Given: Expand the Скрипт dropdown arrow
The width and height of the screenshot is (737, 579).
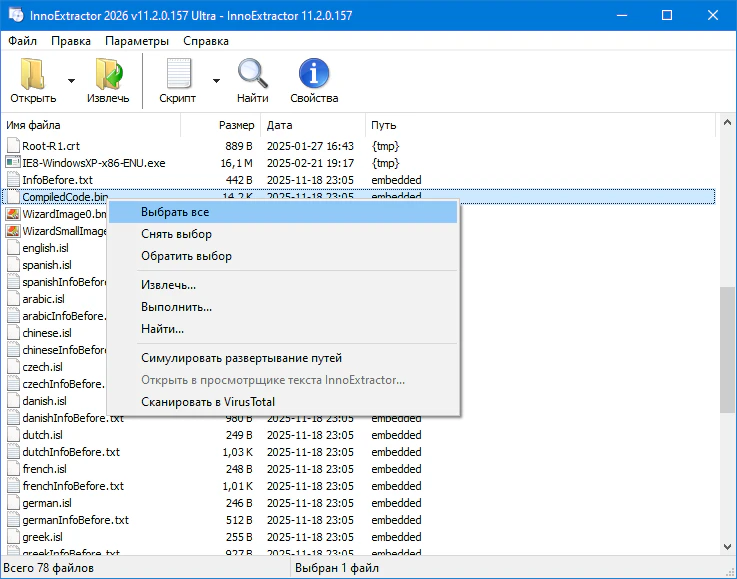Looking at the screenshot, I should pos(216,81).
